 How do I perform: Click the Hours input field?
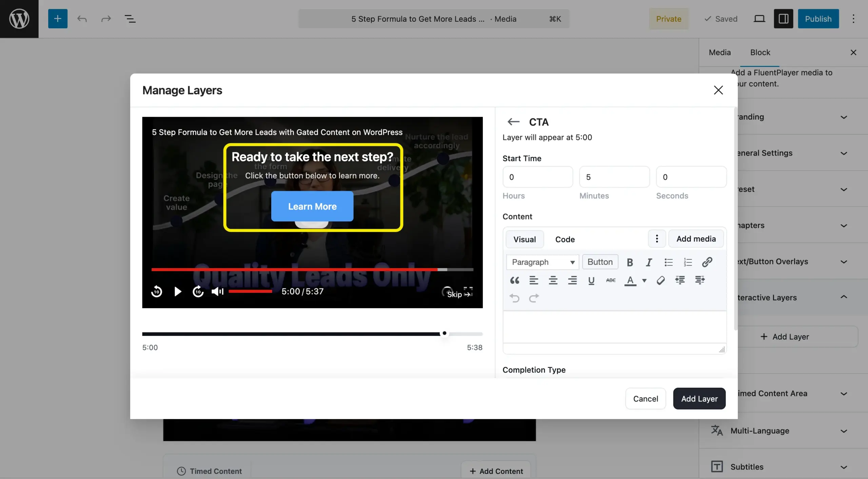[x=537, y=177]
